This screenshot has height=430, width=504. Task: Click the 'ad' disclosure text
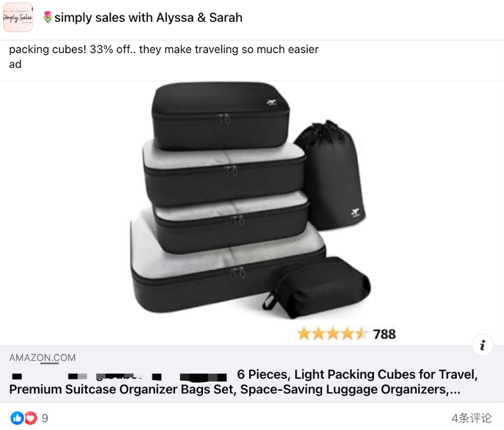15,64
